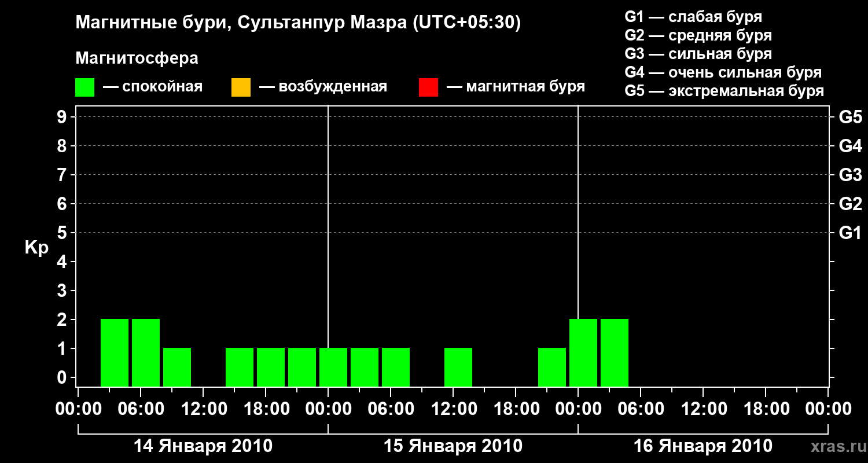Click the 'G4 — очень сильная буря' legend line
Image resolution: width=868 pixels, height=463 pixels.
pos(723,72)
